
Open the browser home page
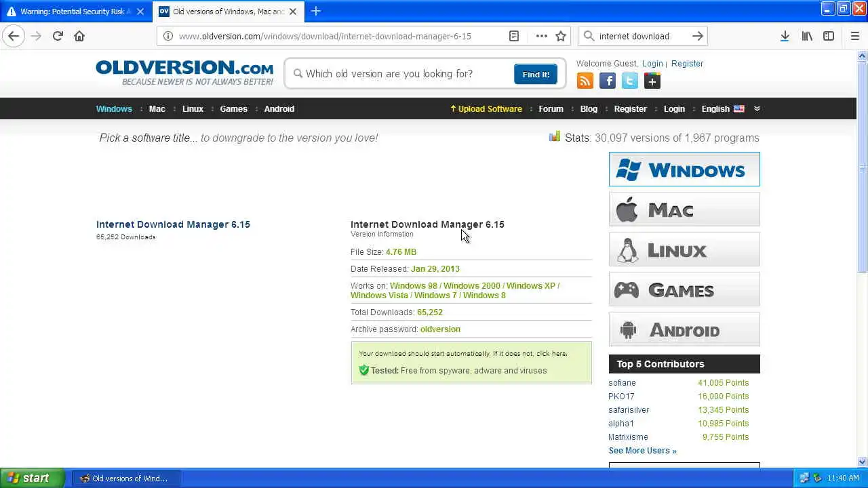(79, 36)
